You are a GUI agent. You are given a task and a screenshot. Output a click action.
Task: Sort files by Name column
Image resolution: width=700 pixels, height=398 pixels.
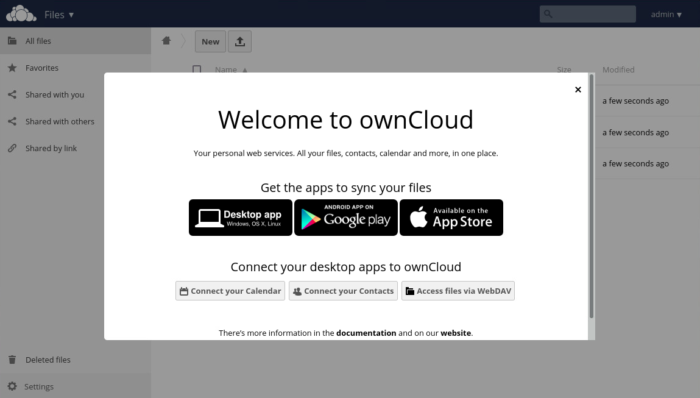click(231, 70)
